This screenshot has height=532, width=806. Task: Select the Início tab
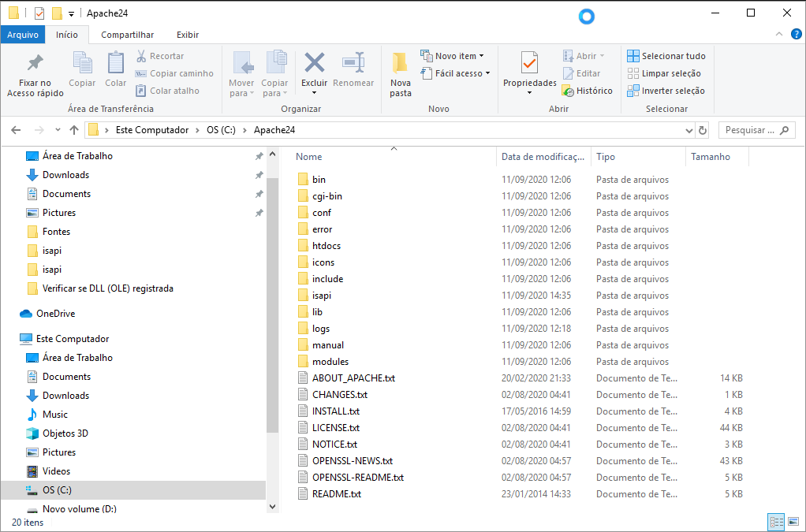[x=67, y=35]
